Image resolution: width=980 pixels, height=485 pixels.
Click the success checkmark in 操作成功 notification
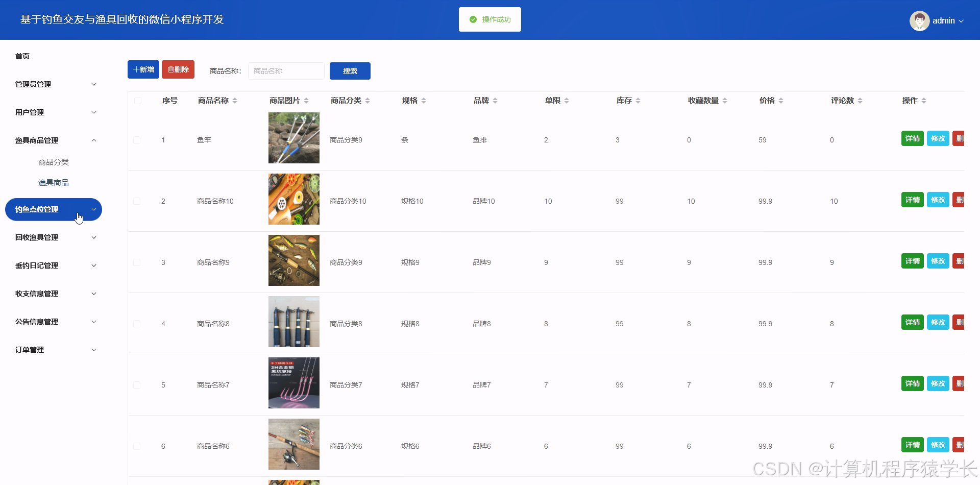(x=472, y=19)
